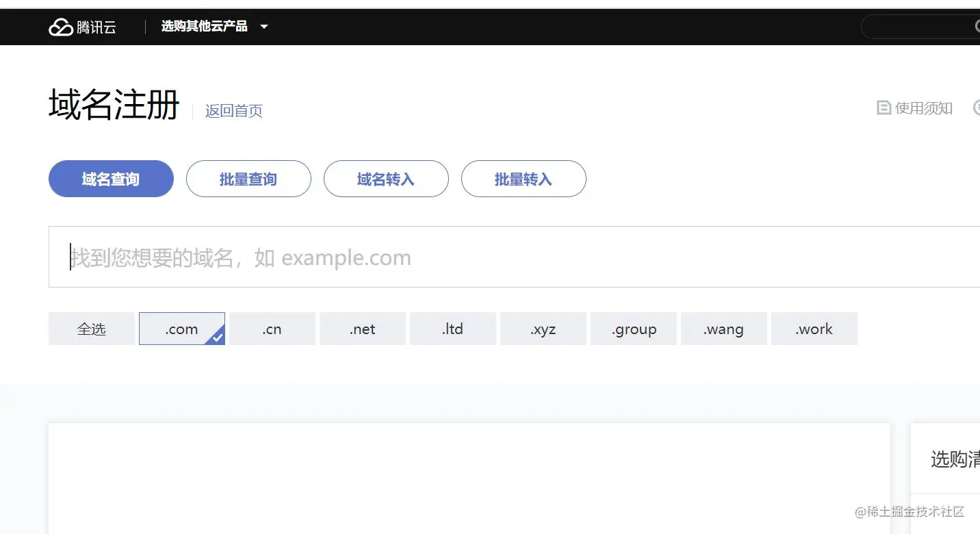Open 使用须知 document icon

(x=884, y=108)
